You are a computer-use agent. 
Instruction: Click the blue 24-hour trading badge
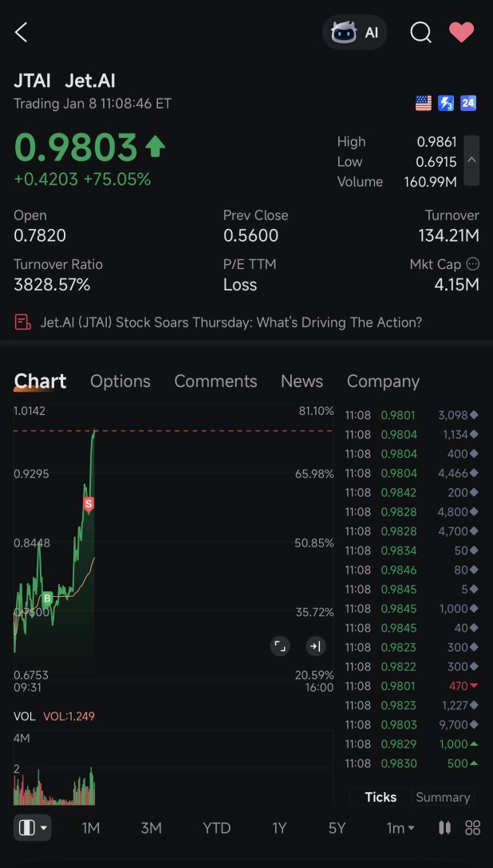pos(468,103)
